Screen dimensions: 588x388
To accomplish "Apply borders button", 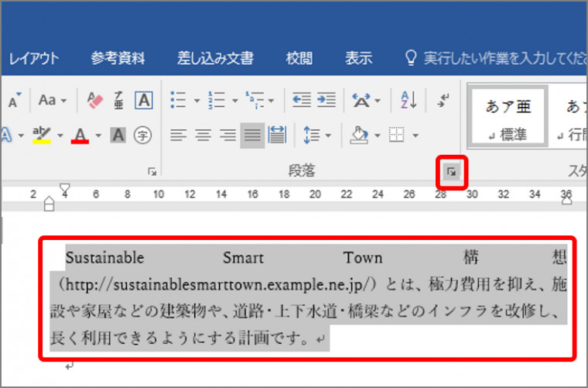I will click(397, 135).
